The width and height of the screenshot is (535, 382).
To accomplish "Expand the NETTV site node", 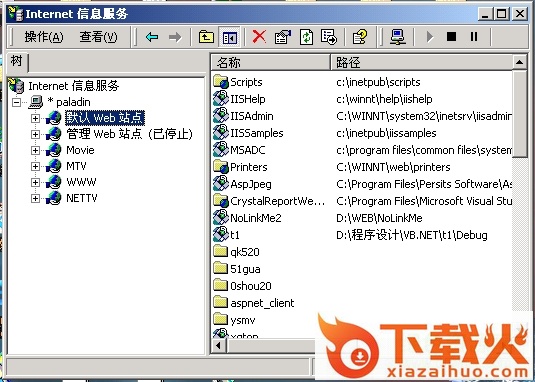I will [35, 198].
